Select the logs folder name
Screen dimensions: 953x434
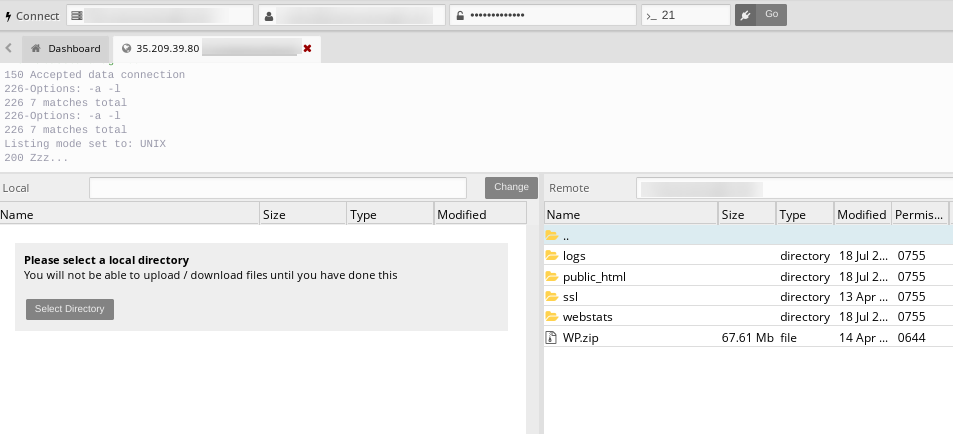[574, 256]
